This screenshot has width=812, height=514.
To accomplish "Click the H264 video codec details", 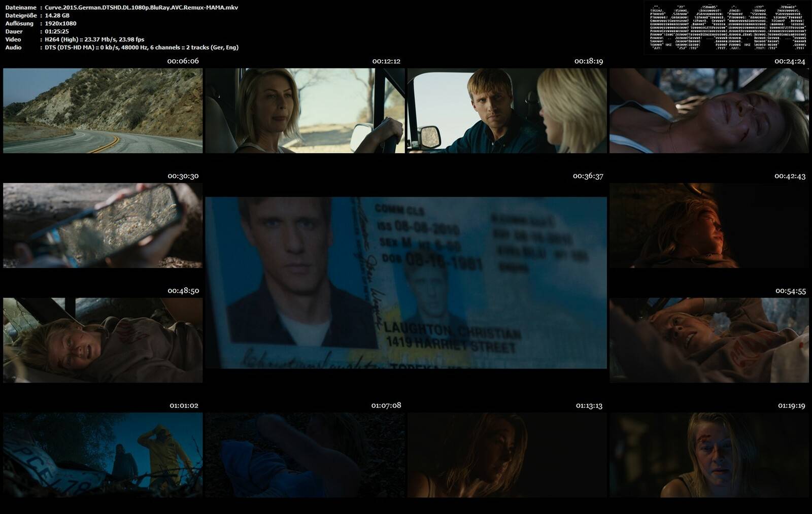I will (94, 40).
